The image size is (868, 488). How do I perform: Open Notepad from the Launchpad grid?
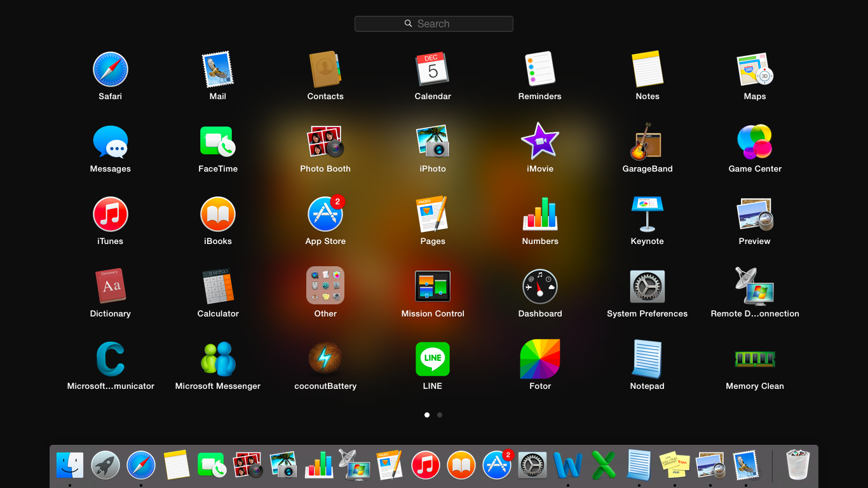point(648,359)
